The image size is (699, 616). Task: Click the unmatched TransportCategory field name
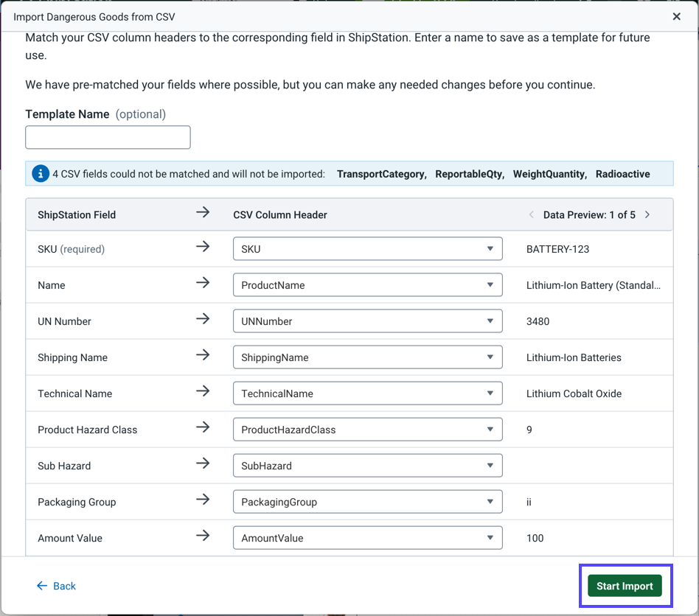(382, 174)
